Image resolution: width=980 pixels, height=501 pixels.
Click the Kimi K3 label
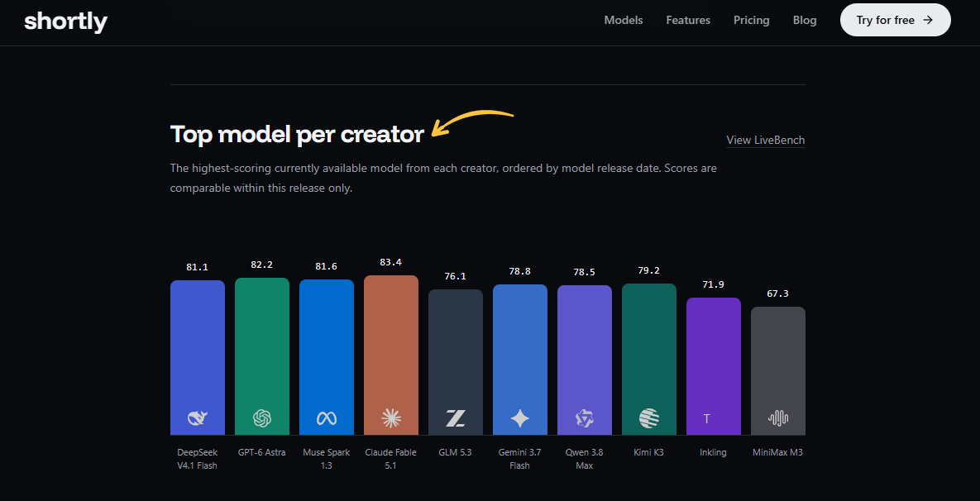[x=648, y=452]
